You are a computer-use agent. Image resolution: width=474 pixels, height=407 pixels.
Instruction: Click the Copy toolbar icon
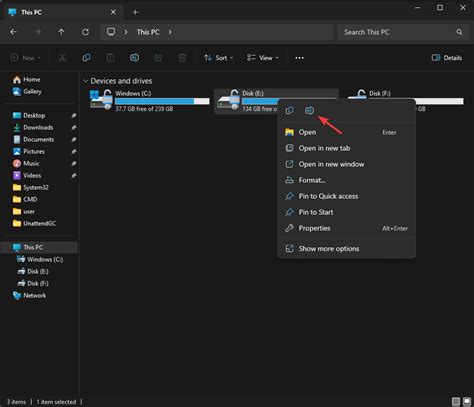(x=86, y=58)
